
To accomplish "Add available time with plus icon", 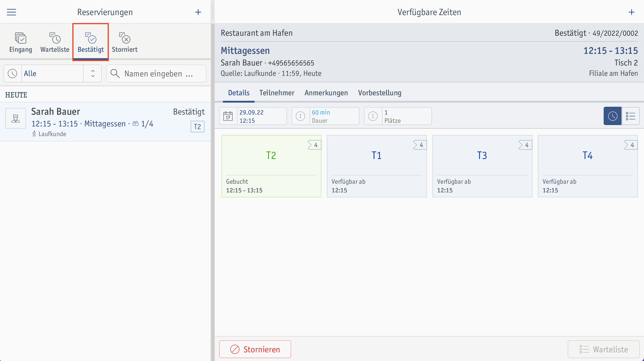I will pyautogui.click(x=631, y=12).
